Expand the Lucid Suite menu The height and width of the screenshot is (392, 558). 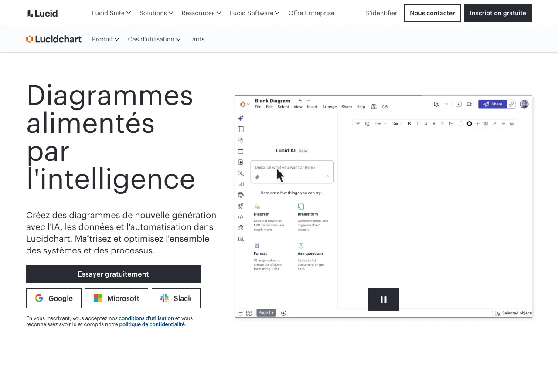pyautogui.click(x=111, y=13)
